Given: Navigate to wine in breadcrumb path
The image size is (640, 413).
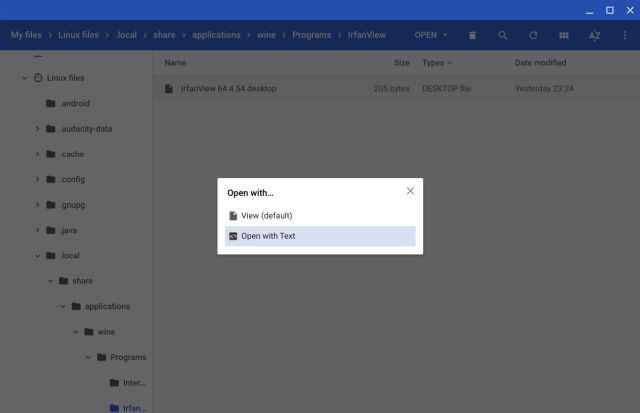Looking at the screenshot, I should pos(268,35).
